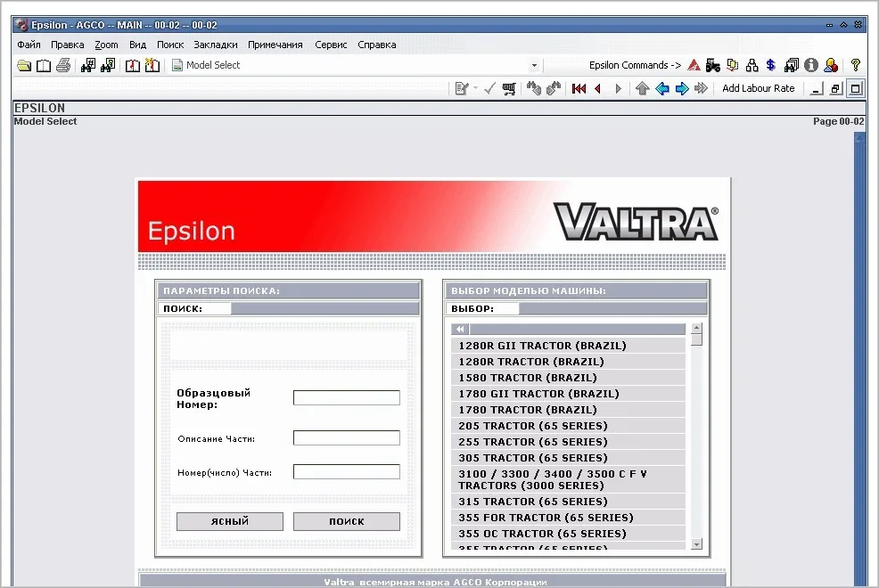
Task: Open the Файл menu
Action: coord(29,45)
